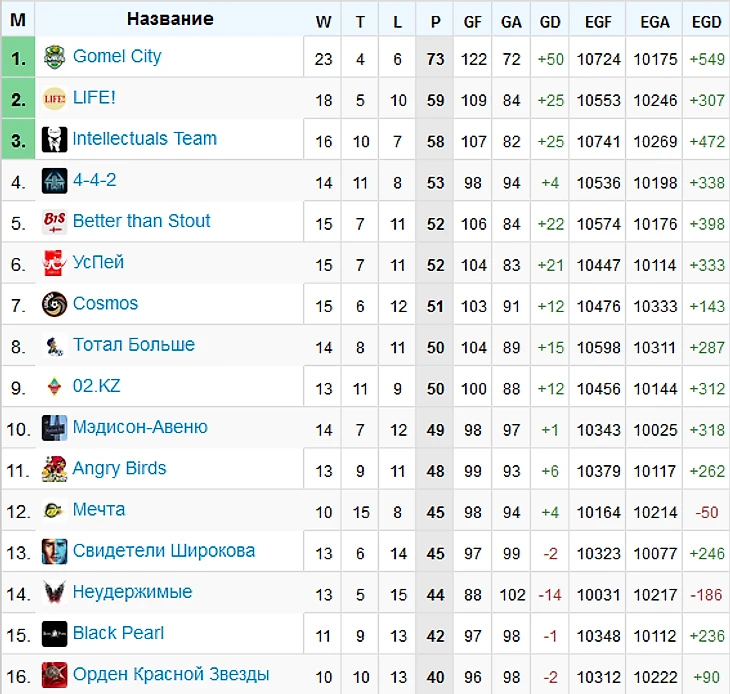This screenshot has height=694, width=730.
Task: Click the 4-4-2 team logo icon
Action: coord(54,181)
